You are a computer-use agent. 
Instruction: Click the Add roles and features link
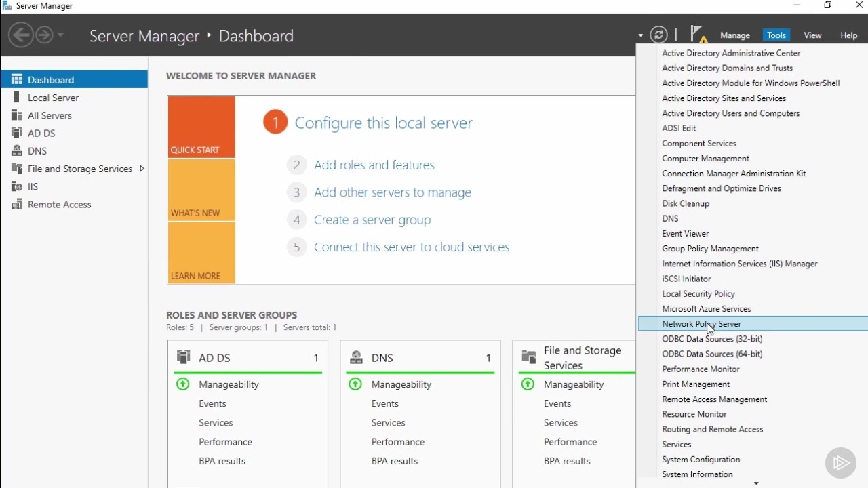(x=374, y=165)
